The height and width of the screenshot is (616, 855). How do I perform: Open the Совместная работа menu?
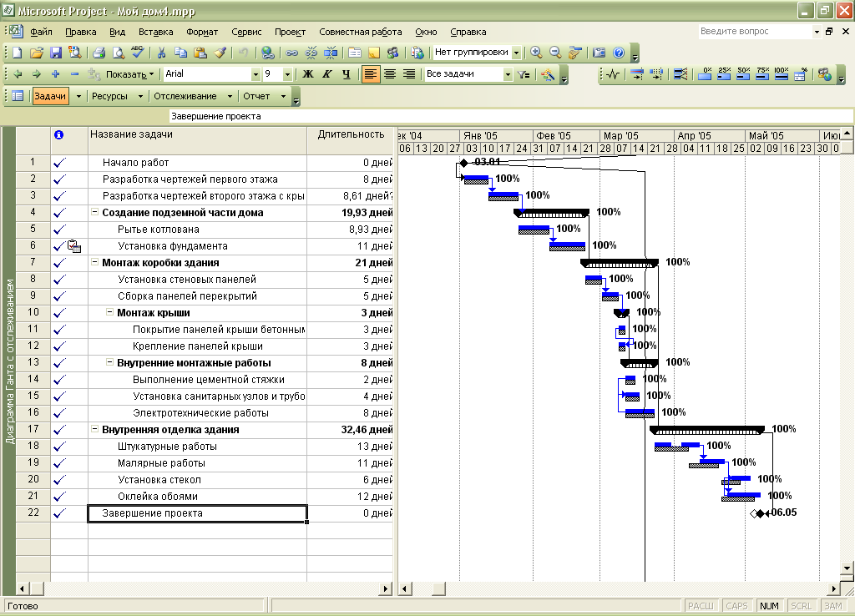click(x=361, y=33)
